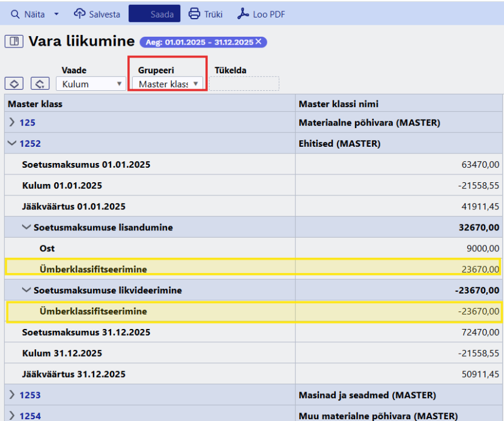Click the diamond refresh icon
Viewport: 504px width, 421px height.
click(40, 84)
